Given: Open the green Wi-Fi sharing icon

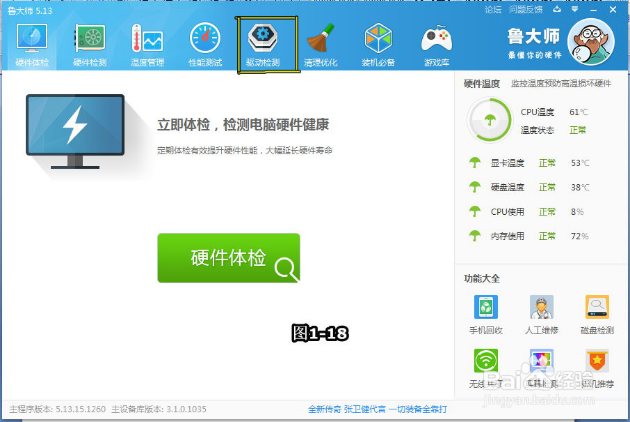Looking at the screenshot, I should 486,361.
